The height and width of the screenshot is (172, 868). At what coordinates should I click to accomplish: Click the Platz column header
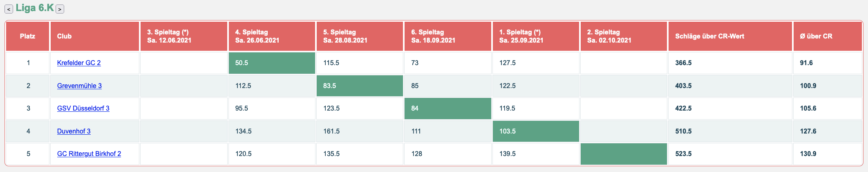pos(27,36)
